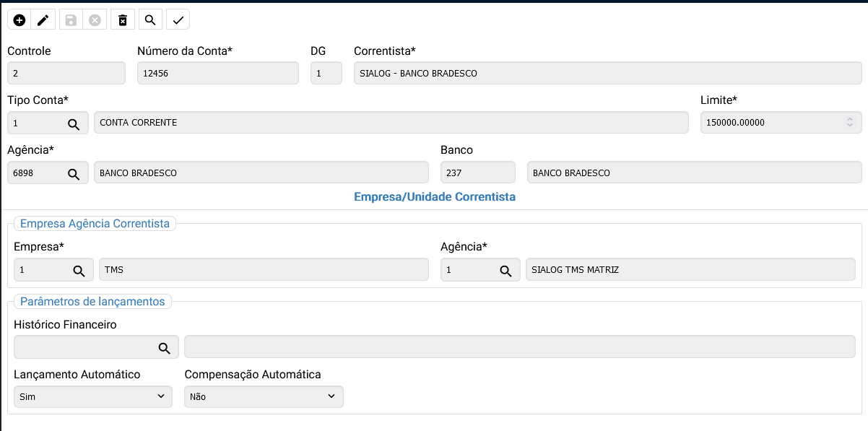Open Empresa lookup search icon
The width and height of the screenshot is (868, 431).
coord(79,271)
